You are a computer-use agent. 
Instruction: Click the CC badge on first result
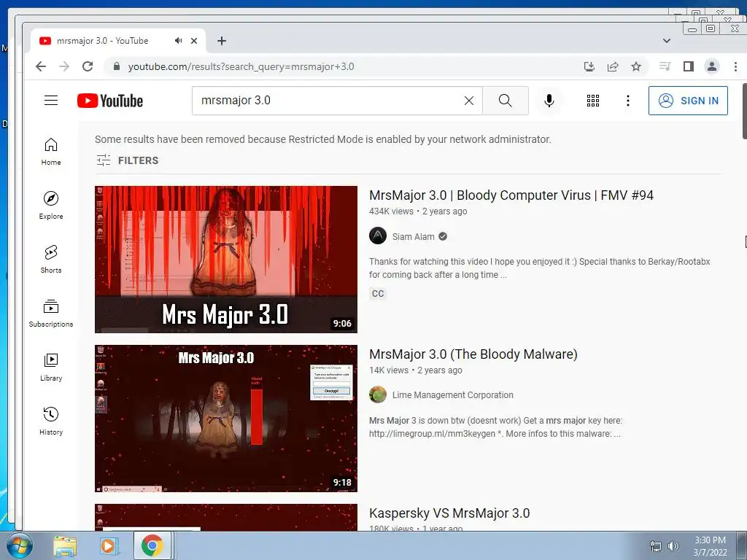(x=378, y=294)
